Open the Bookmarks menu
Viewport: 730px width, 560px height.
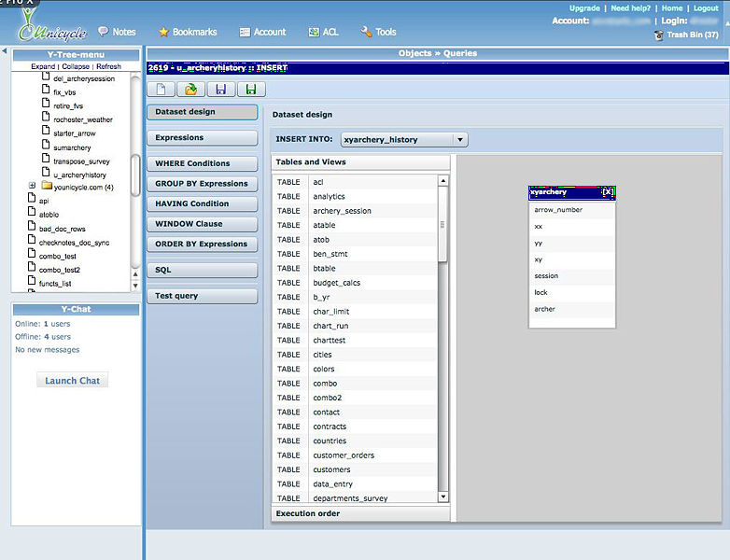point(187,32)
